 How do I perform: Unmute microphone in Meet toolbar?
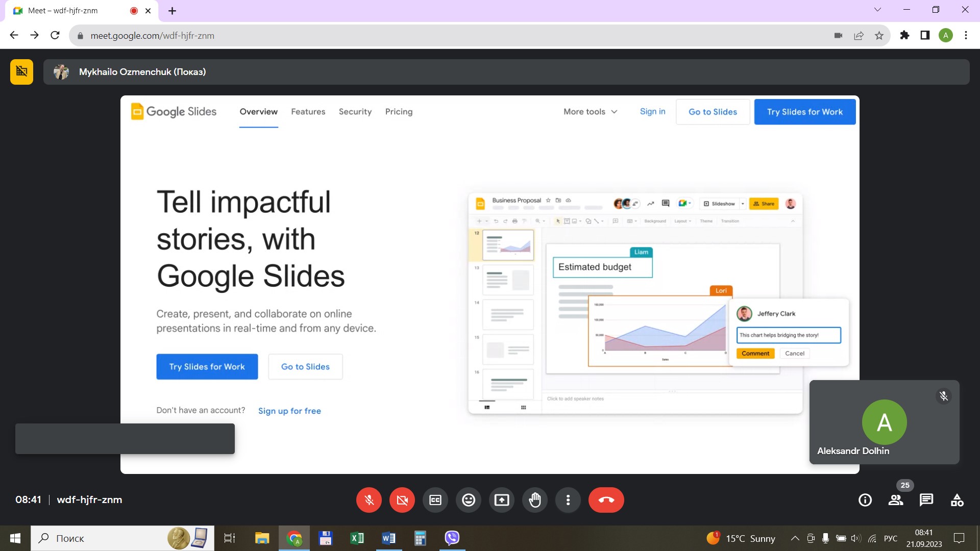pyautogui.click(x=369, y=500)
